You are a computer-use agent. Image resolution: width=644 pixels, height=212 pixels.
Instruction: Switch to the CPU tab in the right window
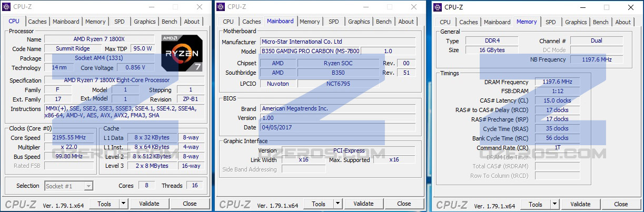445,22
